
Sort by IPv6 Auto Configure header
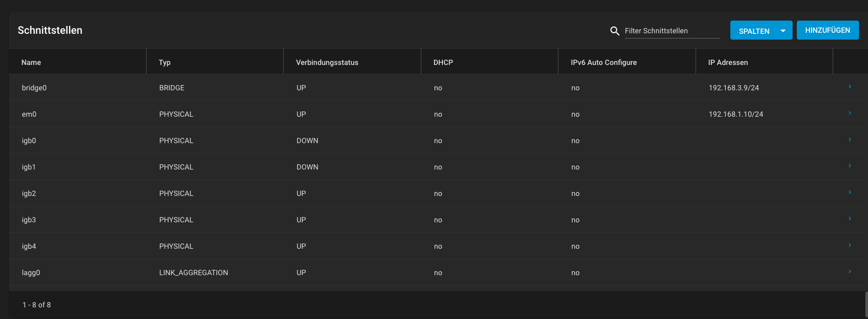coord(604,62)
